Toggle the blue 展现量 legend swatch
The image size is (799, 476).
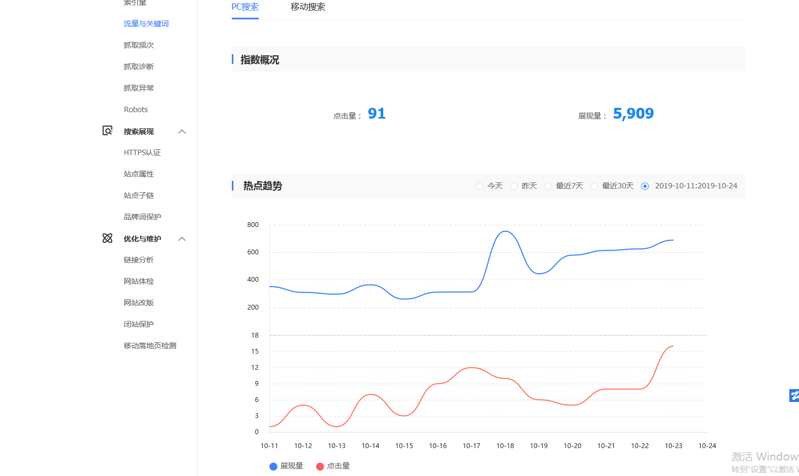273,466
